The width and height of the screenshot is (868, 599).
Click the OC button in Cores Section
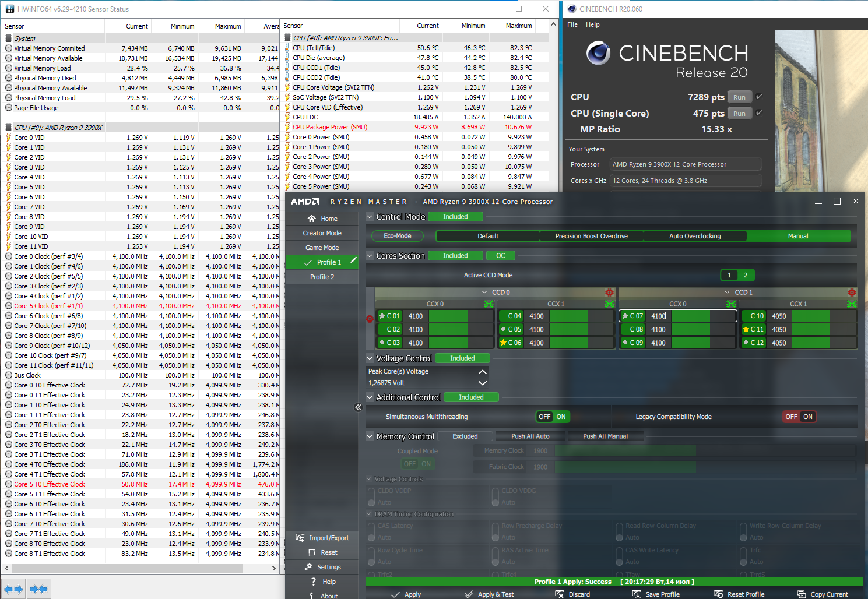[x=501, y=256]
